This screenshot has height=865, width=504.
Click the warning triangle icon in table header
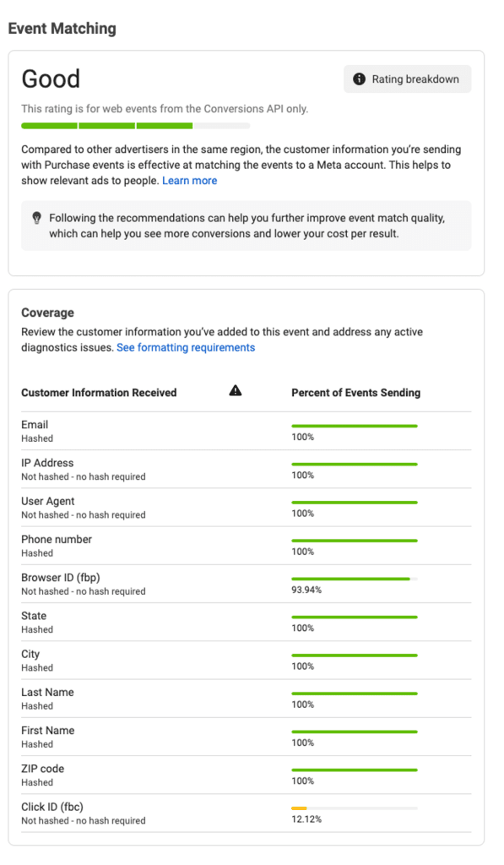(x=236, y=390)
